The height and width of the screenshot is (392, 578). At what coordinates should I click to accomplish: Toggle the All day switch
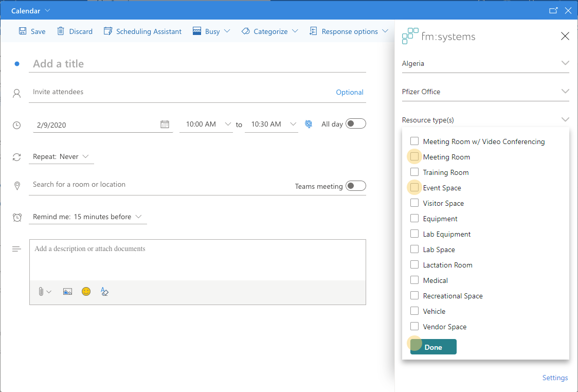point(356,123)
